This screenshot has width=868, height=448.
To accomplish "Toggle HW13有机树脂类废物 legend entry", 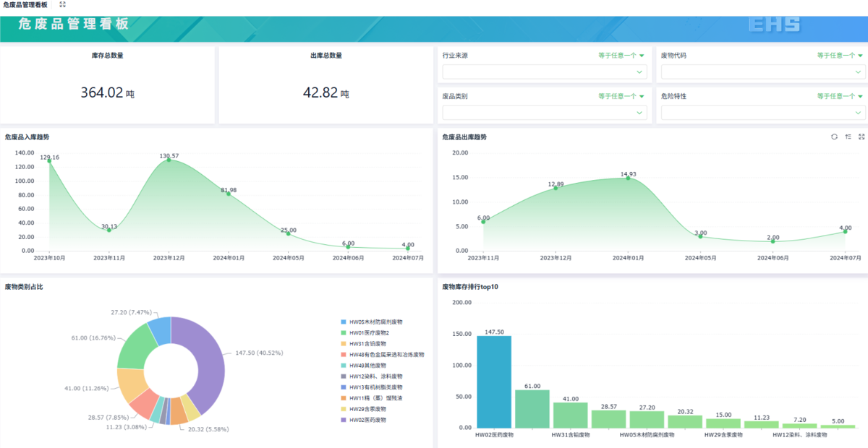I will 371,387.
